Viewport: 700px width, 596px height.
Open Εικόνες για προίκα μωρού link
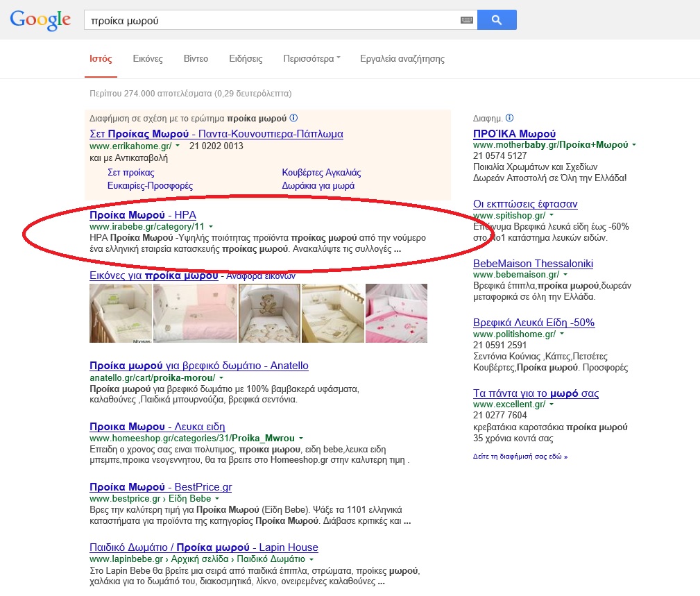pyautogui.click(x=154, y=275)
